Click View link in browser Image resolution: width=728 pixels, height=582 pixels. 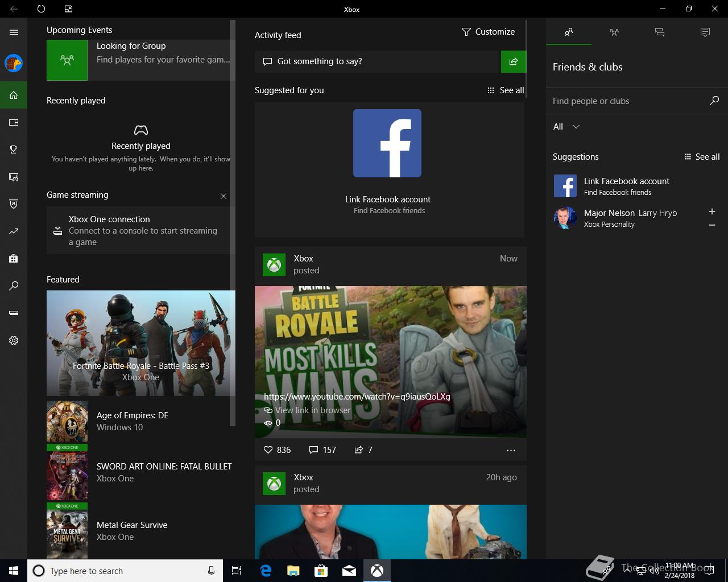(308, 410)
